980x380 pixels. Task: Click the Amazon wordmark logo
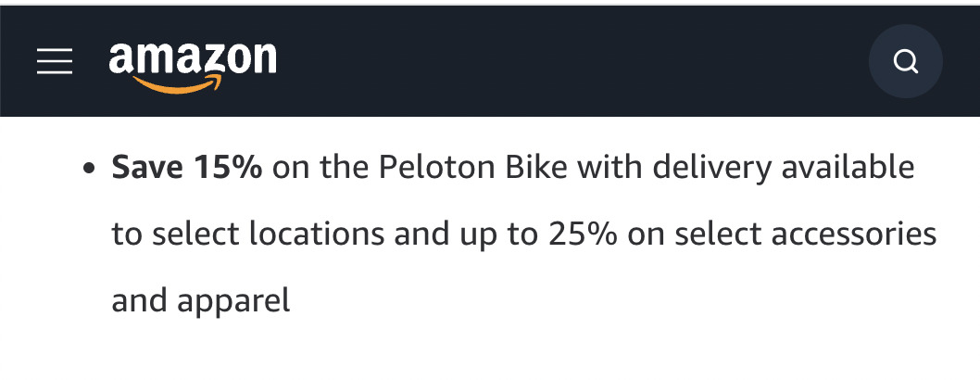pos(193,58)
